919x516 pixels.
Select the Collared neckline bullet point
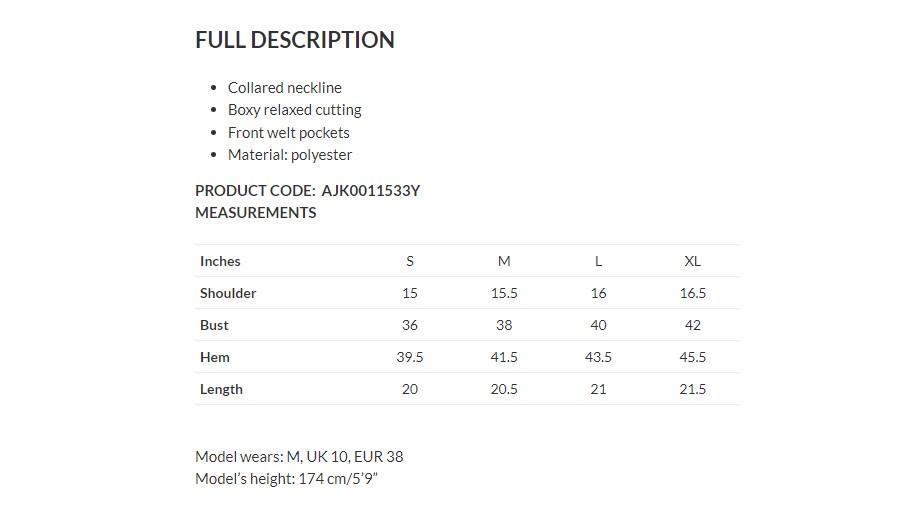pyautogui.click(x=284, y=88)
